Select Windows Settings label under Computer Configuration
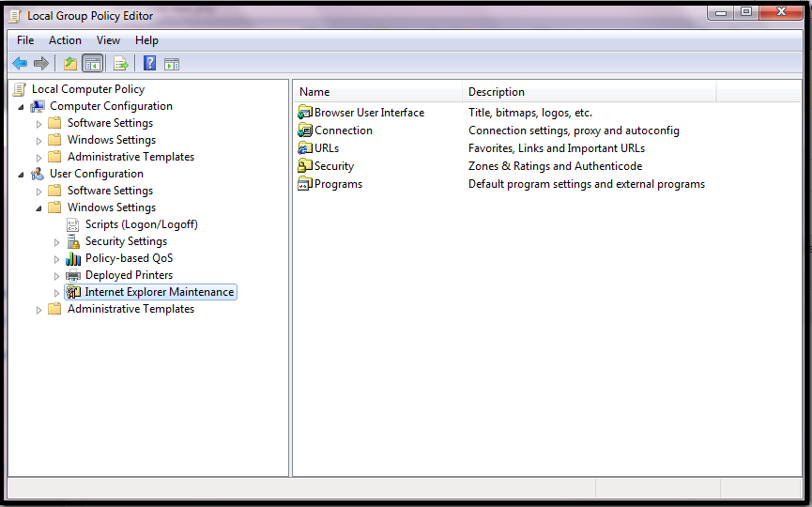812x507 pixels. click(x=112, y=140)
